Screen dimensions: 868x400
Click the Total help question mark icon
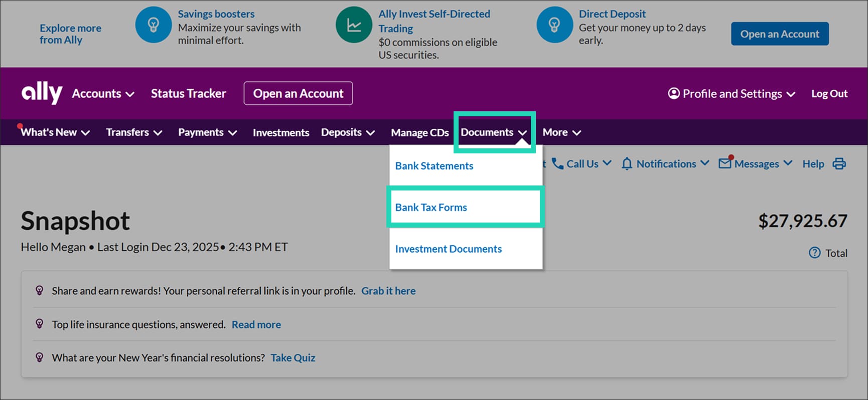814,253
